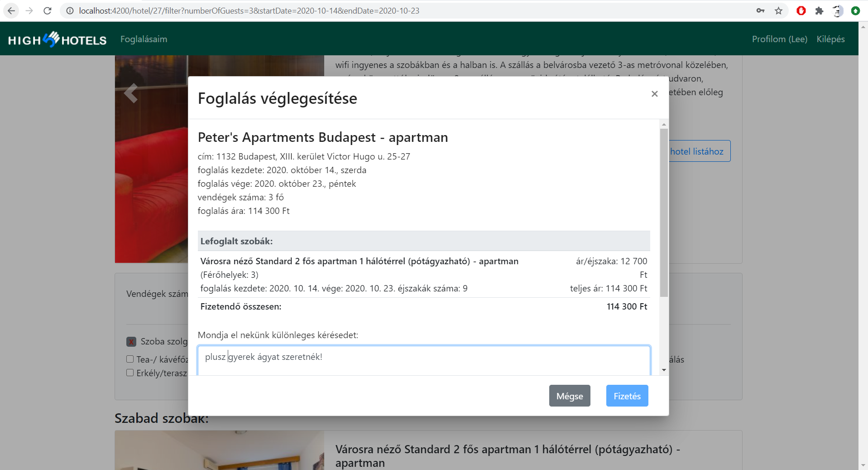Close the booking dialog with the X
Screen dimensions: 868x470
click(654, 94)
